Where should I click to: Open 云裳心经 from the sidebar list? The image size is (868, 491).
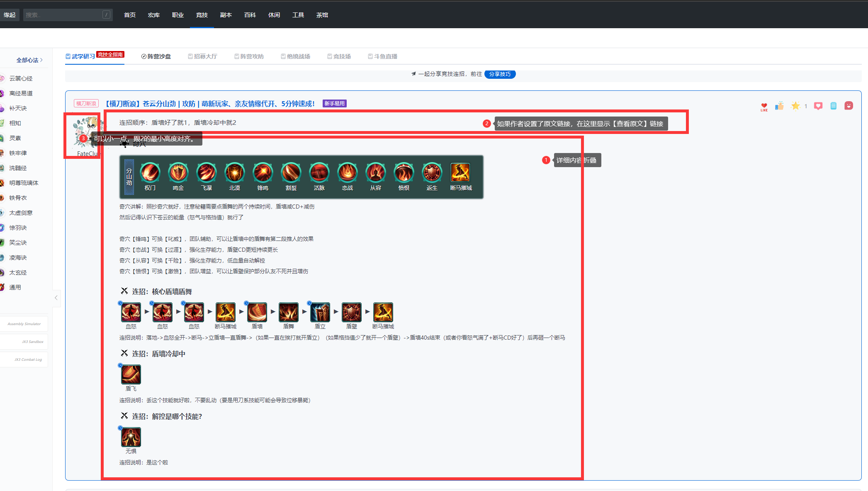click(x=21, y=78)
